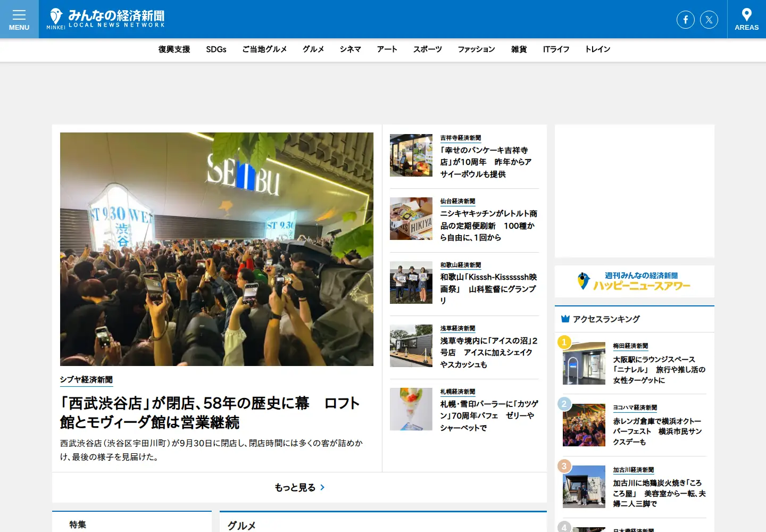Select the SDGs nav item
The height and width of the screenshot is (532, 766).
click(x=216, y=49)
